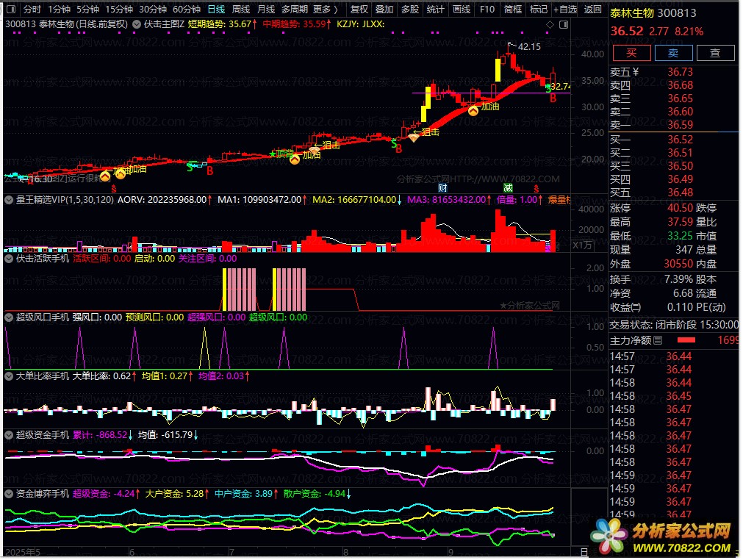This screenshot has width=743, height=560.
Task: Click the 交易状态 闭市阶段 status line
Action: point(674,325)
